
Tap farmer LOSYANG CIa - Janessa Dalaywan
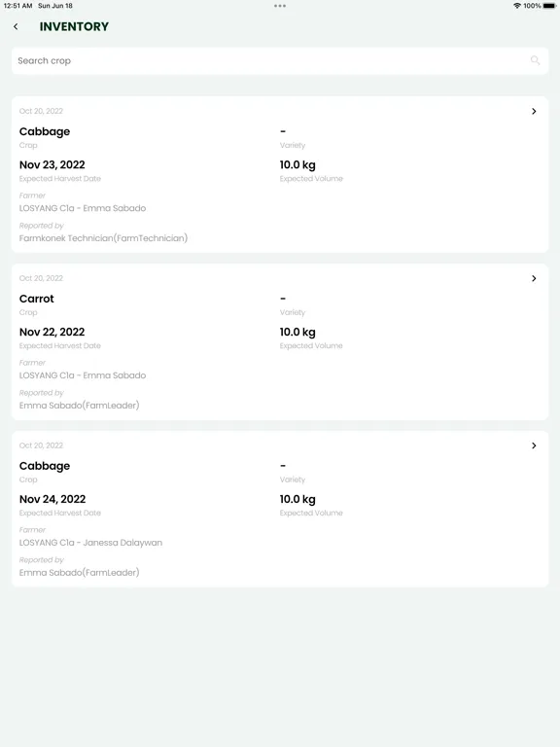point(90,543)
